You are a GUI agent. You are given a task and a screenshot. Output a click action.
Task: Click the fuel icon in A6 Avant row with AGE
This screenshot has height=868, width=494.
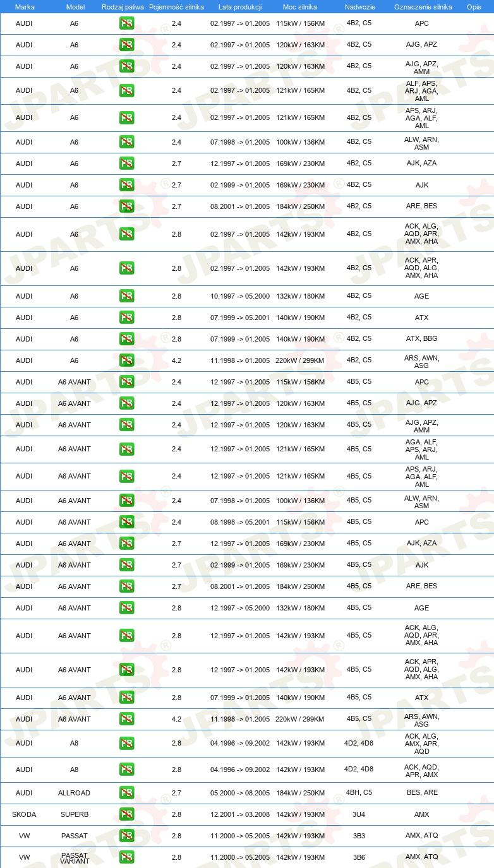127,608
